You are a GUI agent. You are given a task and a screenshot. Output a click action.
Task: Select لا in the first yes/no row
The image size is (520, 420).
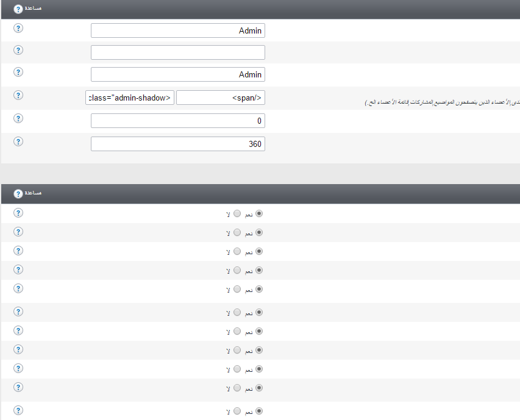click(237, 213)
